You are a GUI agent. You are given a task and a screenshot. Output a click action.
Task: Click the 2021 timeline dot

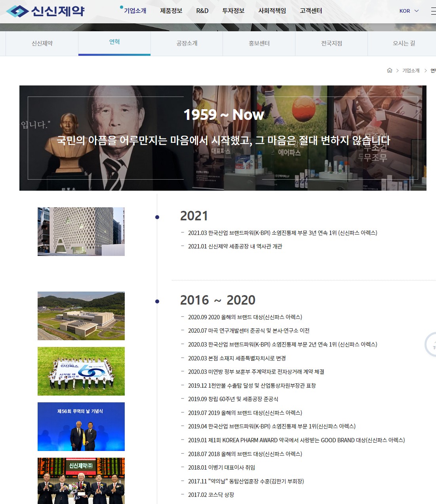tap(157, 217)
